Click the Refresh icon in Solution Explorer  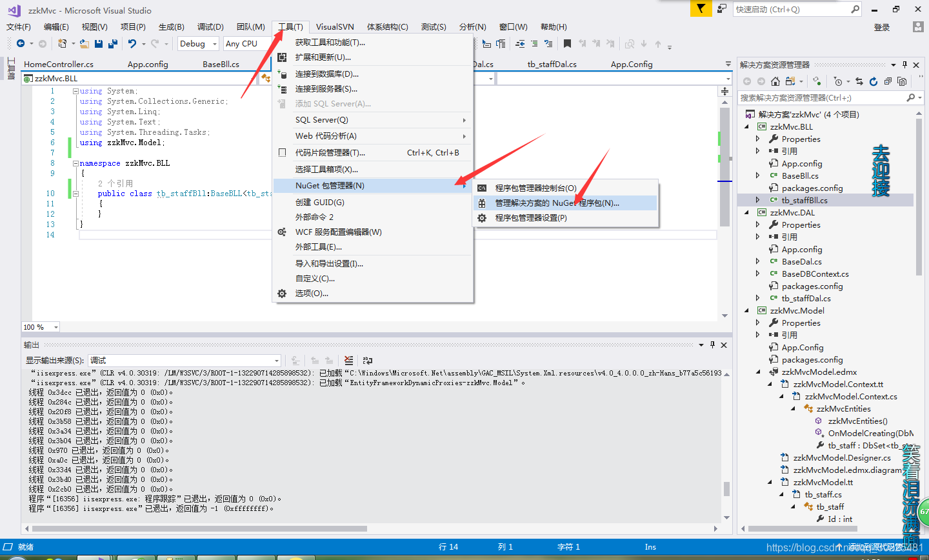click(x=873, y=81)
